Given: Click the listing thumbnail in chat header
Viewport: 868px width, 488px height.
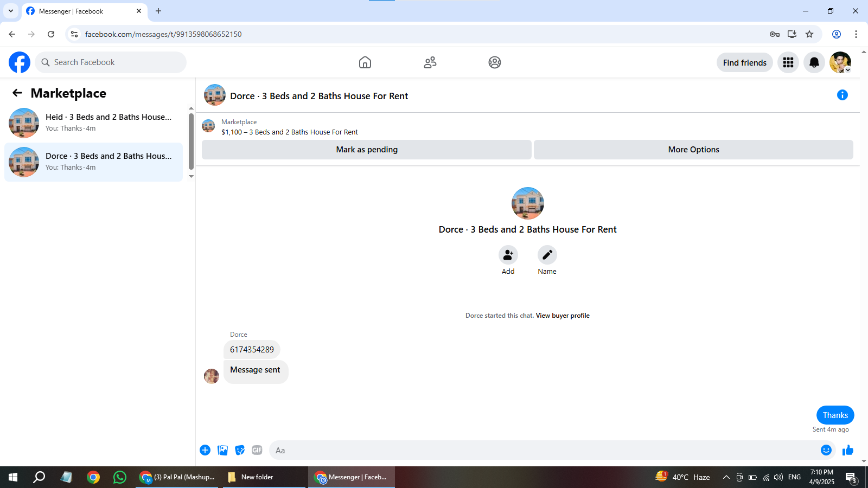Looking at the screenshot, I should click(x=215, y=95).
